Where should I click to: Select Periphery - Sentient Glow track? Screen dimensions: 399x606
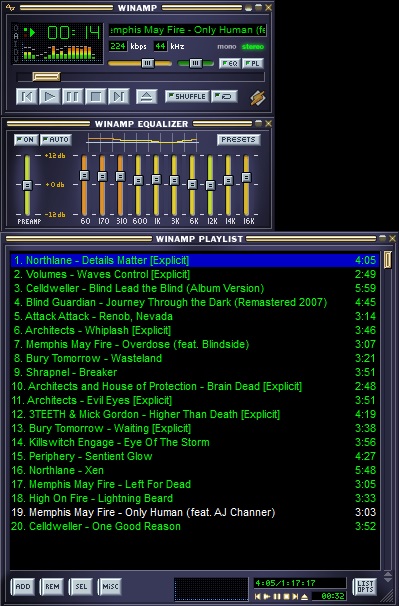[194, 456]
